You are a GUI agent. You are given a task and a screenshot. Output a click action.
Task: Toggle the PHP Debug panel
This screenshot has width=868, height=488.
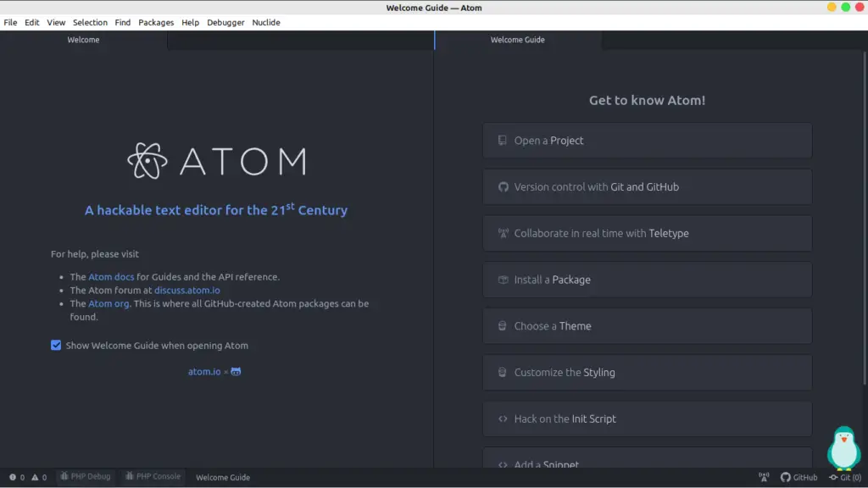click(x=86, y=476)
